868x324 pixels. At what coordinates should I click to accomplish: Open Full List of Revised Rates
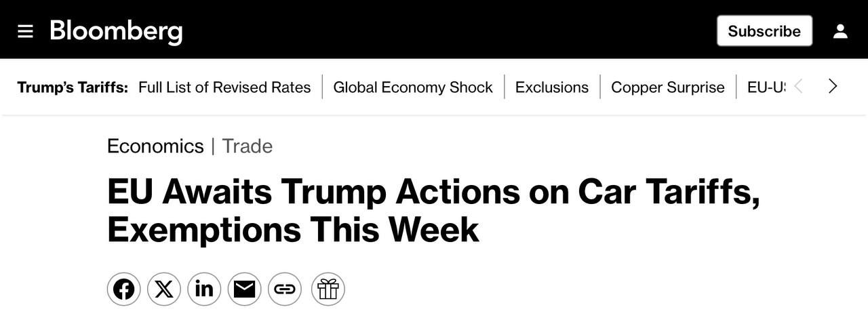[224, 87]
